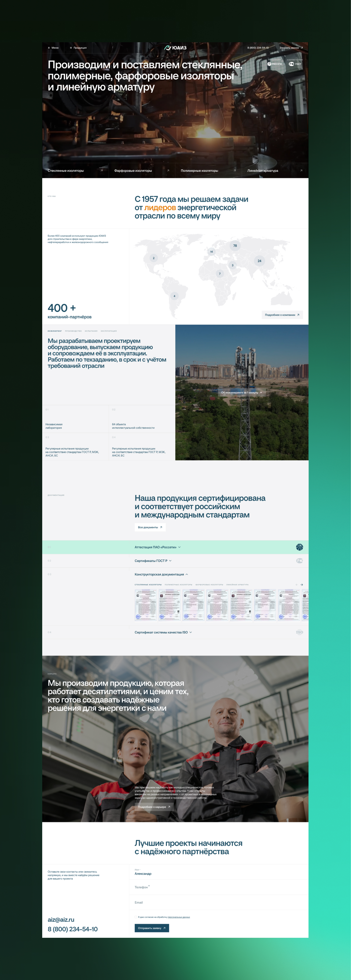Screen dimensions: 351x980
Task: Open the персональных данных policy link
Action: pos(179,917)
